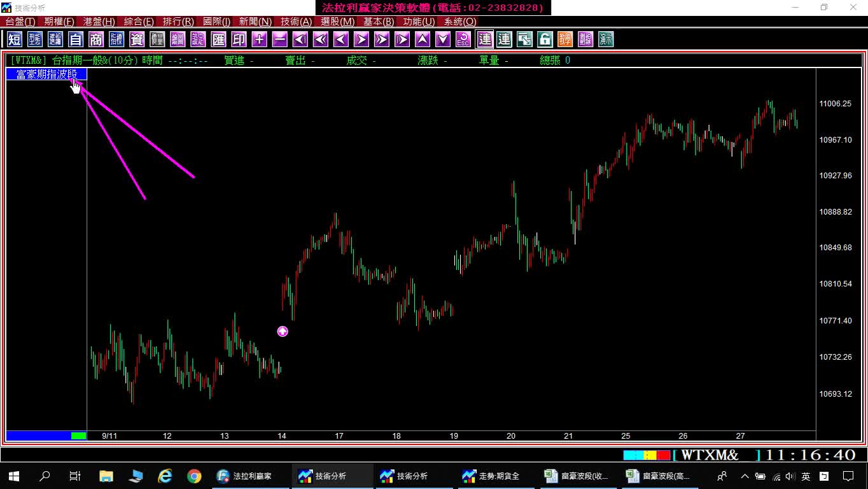
Task: Click the 商 toolbar icon
Action: click(x=96, y=39)
